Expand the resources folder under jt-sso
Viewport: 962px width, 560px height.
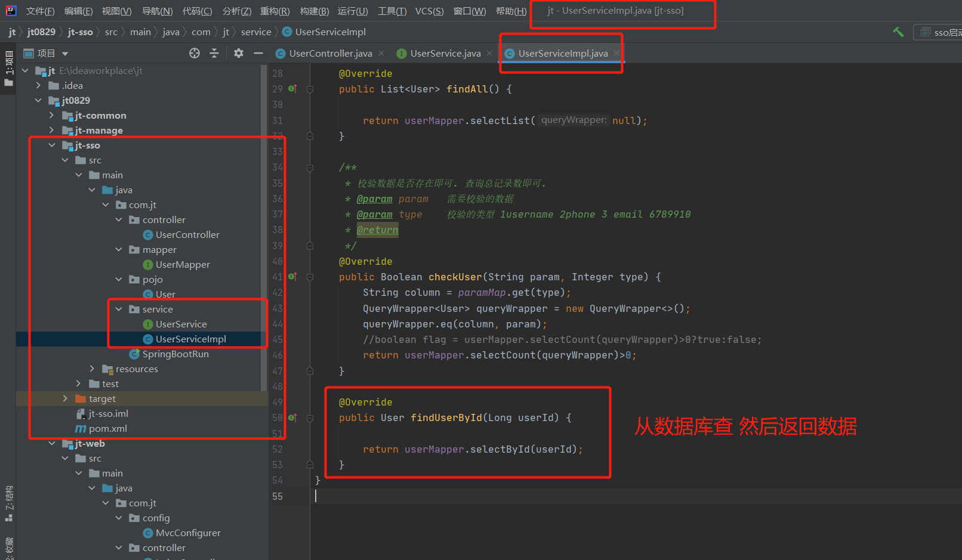pos(92,369)
